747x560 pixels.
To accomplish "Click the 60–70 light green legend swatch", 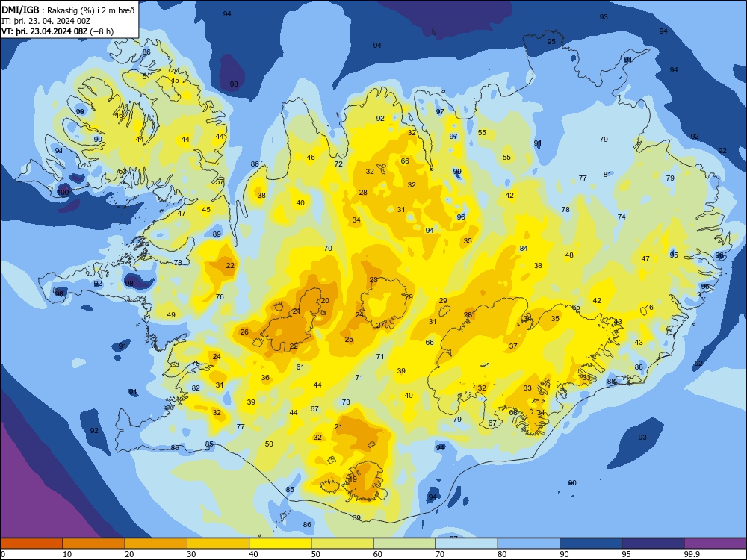I will (x=404, y=544).
